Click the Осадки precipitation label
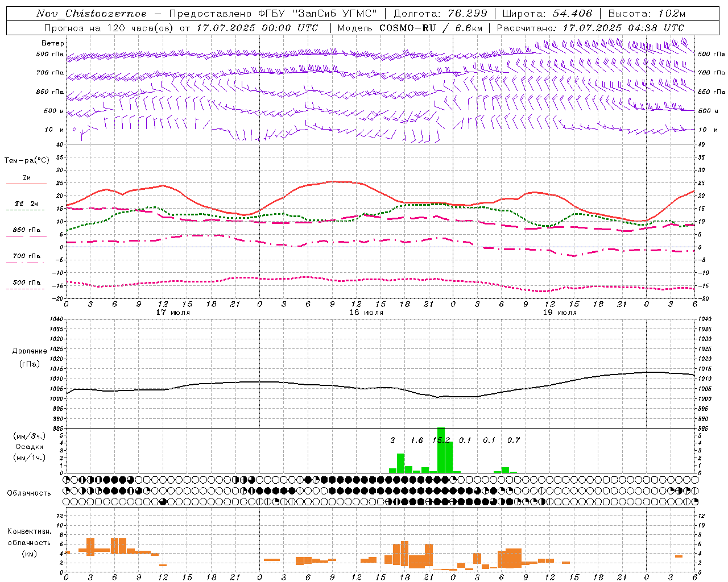 tap(29, 447)
